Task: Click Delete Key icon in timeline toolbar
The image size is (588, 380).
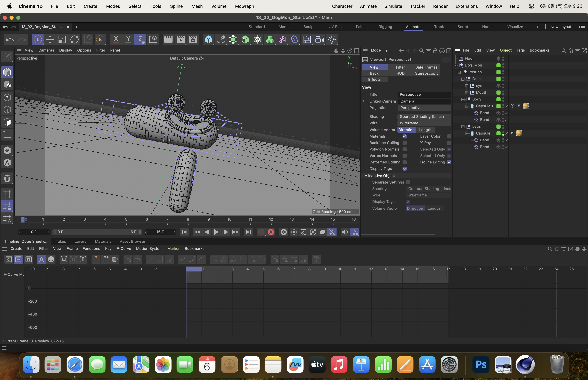Action: (x=115, y=259)
